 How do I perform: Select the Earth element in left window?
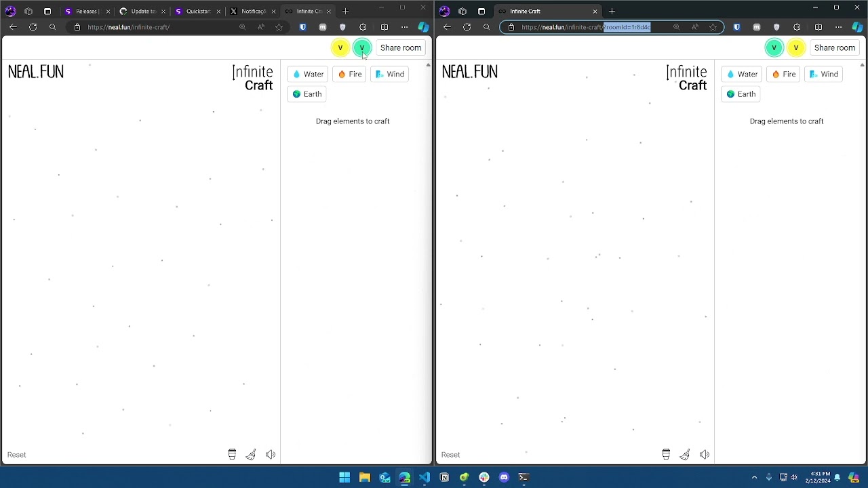click(x=307, y=94)
